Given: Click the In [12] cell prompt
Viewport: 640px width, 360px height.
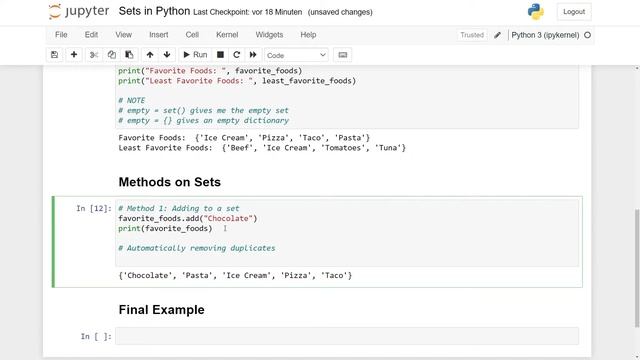Looking at the screenshot, I should [x=94, y=209].
